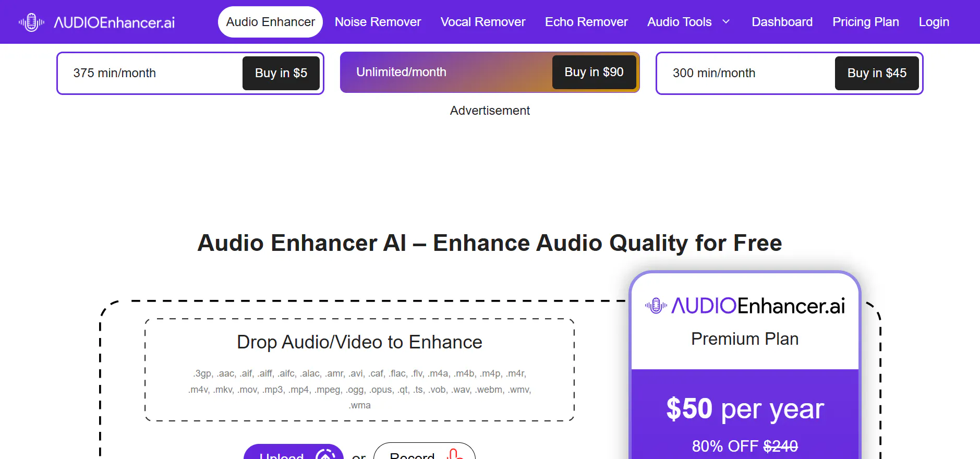Click the Advertisement label
The height and width of the screenshot is (459, 980).
point(490,111)
